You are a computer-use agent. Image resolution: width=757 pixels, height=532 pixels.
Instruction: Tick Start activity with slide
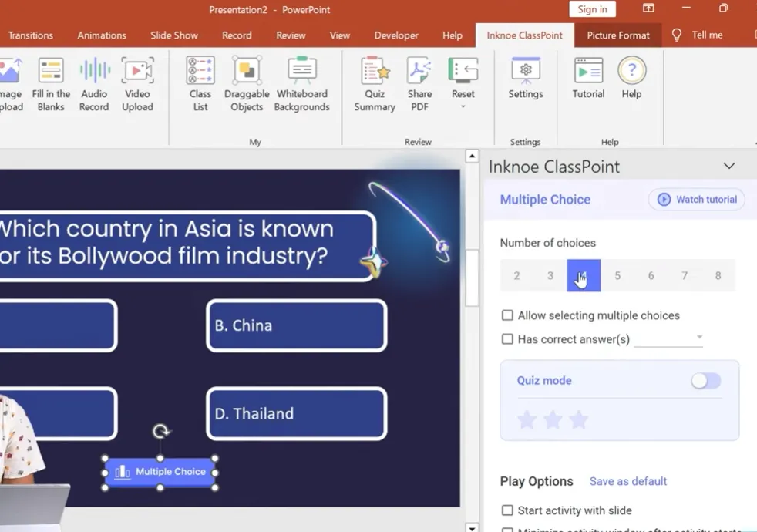pos(507,510)
